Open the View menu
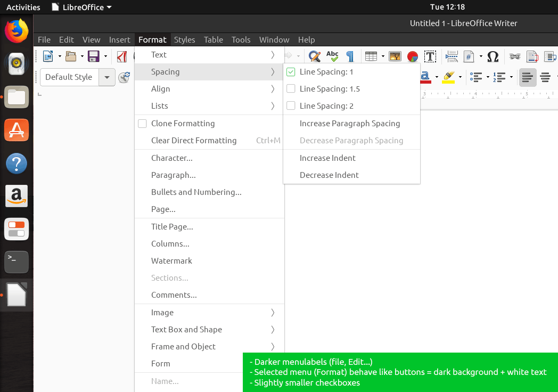Viewport: 558px width, 392px height. click(x=92, y=40)
